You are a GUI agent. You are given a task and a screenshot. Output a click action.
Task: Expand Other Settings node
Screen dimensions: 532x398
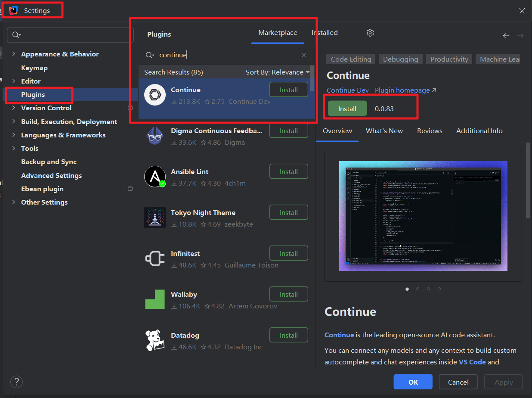coord(13,202)
